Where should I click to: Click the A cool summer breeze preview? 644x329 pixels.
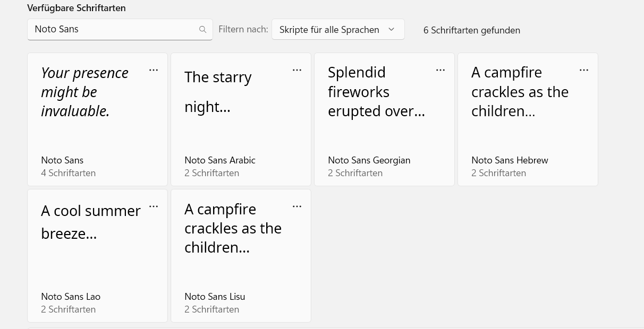(90, 222)
